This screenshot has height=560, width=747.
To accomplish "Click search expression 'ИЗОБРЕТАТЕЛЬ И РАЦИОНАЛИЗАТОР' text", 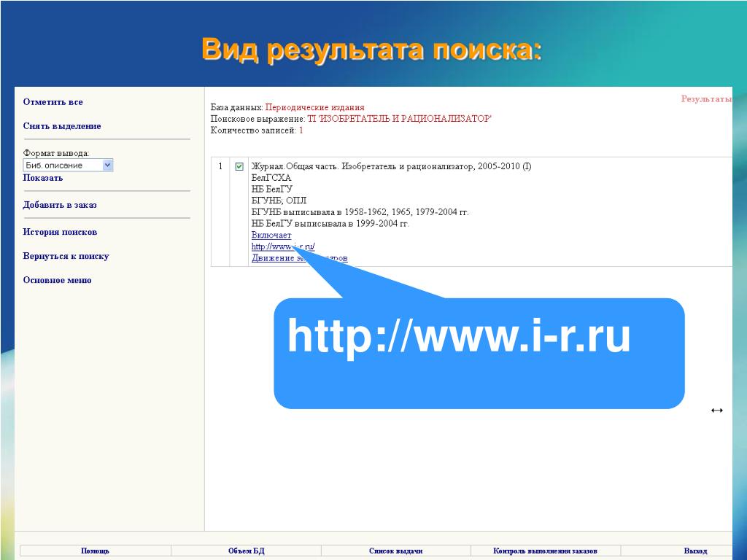I will [405, 119].
